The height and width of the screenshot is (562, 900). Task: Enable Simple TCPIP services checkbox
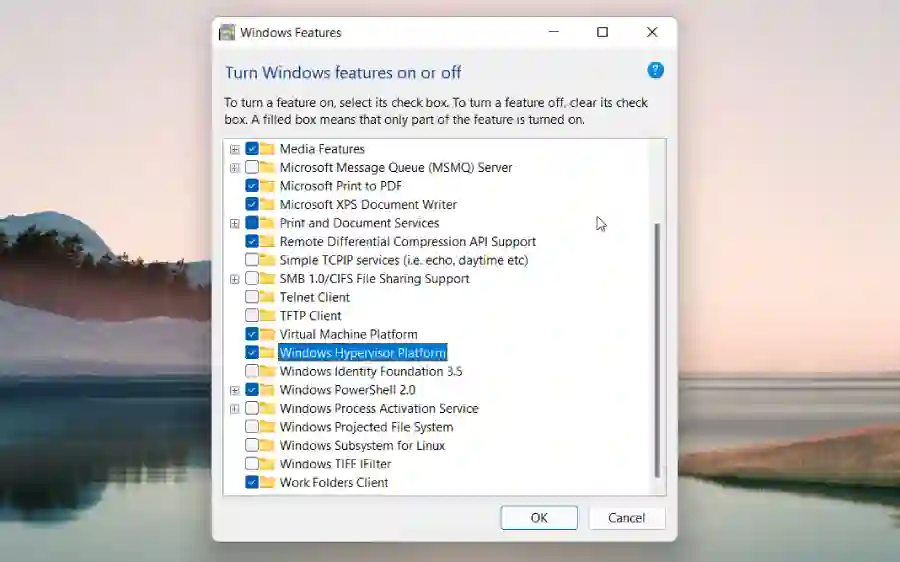[x=251, y=259]
